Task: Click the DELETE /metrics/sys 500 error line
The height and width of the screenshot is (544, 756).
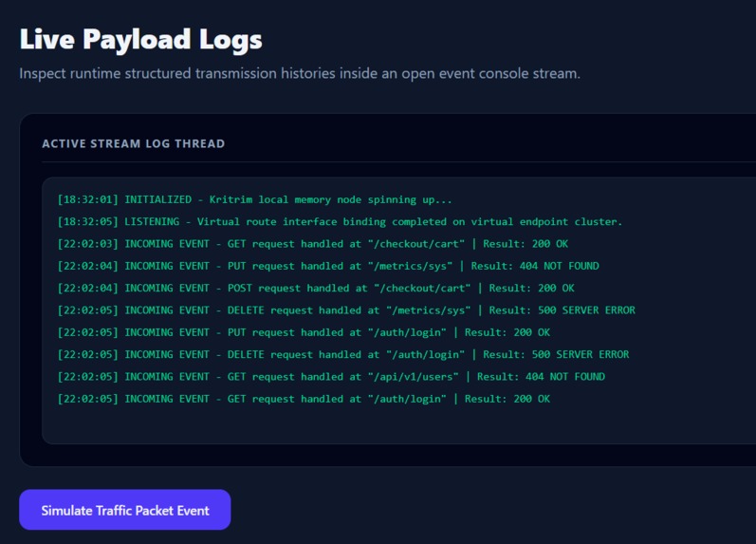Action: click(x=346, y=310)
